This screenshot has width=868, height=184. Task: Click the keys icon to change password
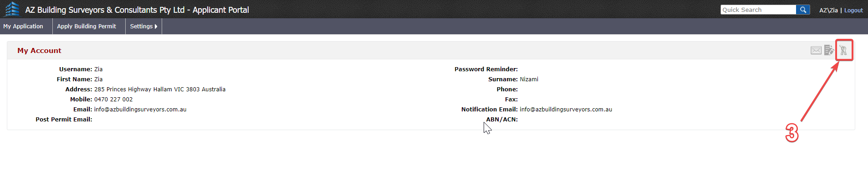(844, 50)
